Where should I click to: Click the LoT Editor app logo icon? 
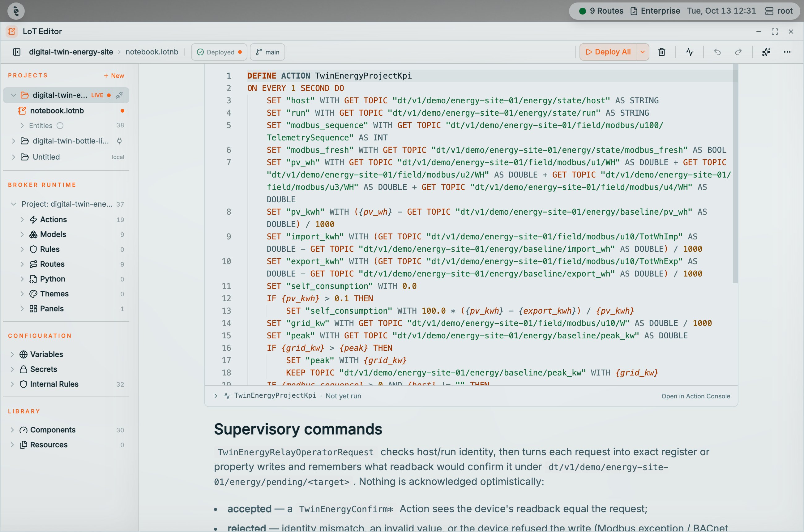point(12,31)
